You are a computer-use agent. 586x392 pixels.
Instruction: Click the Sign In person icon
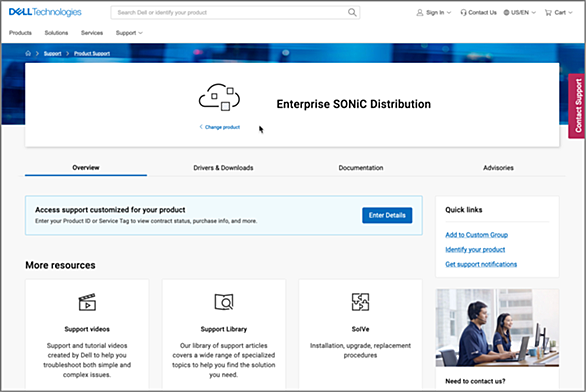click(x=420, y=13)
